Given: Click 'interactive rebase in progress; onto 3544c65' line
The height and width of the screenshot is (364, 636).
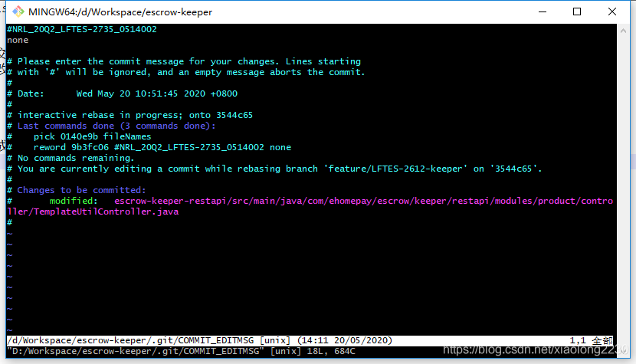Looking at the screenshot, I should click(129, 115).
